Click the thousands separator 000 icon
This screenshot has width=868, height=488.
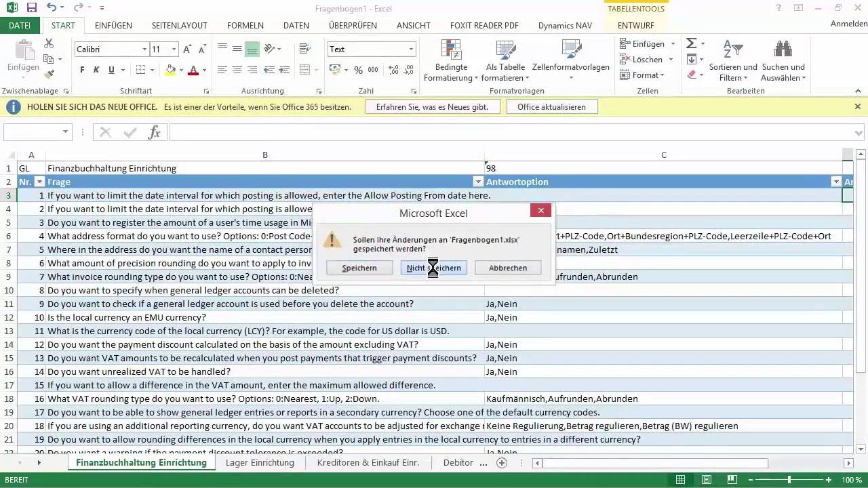pos(374,70)
